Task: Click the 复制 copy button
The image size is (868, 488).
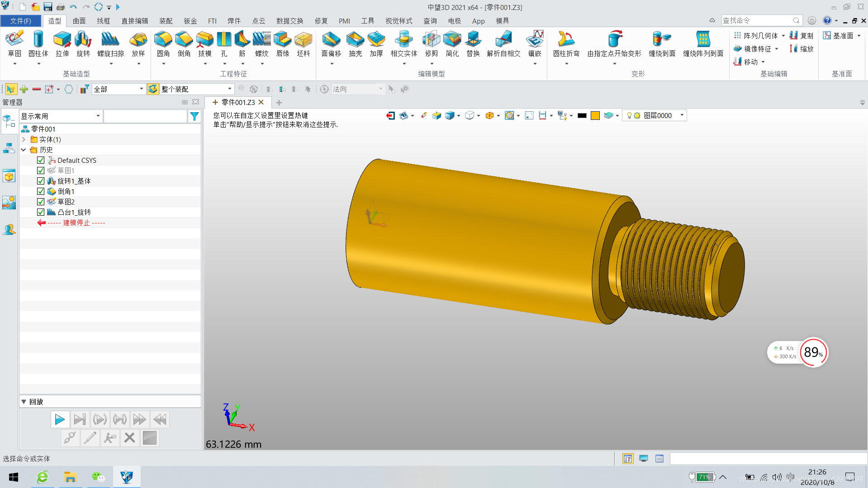Action: click(x=802, y=36)
